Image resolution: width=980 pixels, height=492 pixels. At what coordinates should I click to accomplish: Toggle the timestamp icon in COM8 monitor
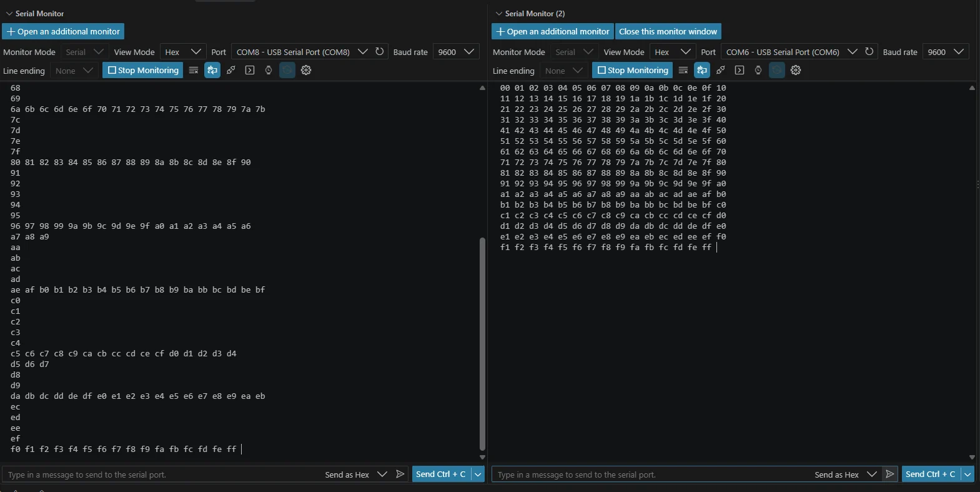click(269, 70)
